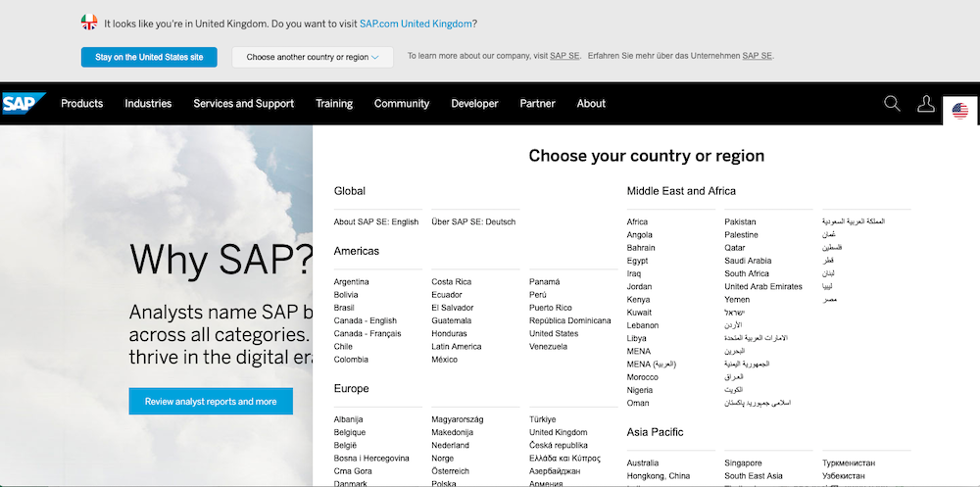
Task: Expand Choose another country or region dropdown
Action: click(313, 57)
